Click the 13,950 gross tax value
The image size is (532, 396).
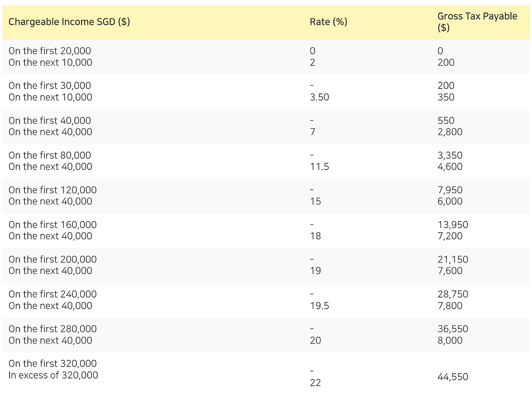(453, 225)
